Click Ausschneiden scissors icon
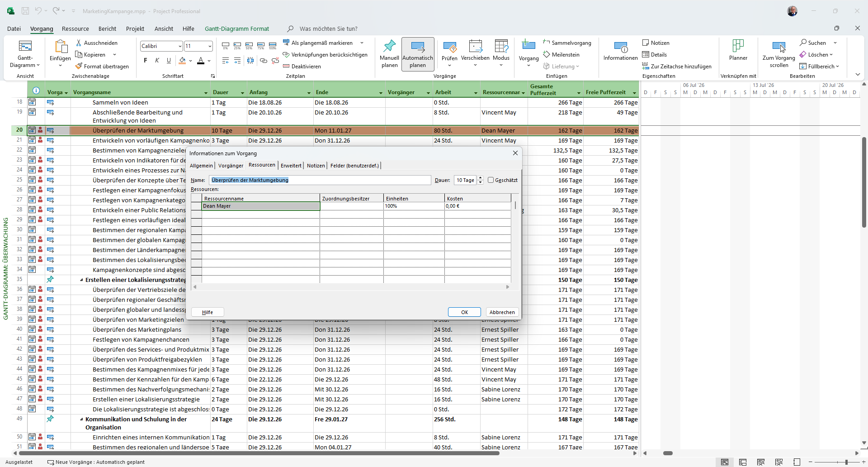 (79, 43)
